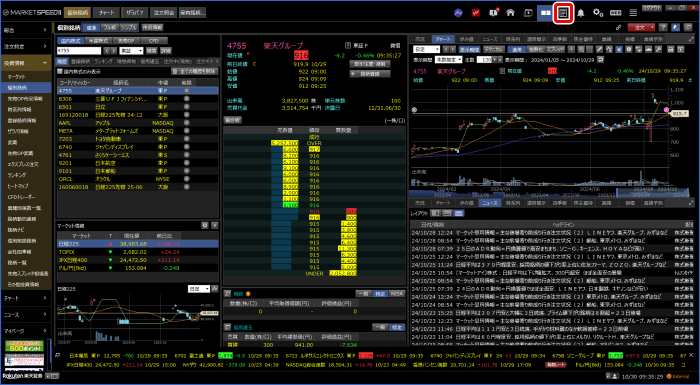
Task: Open the ニュース tab in lower right panel
Action: pyautogui.click(x=490, y=203)
